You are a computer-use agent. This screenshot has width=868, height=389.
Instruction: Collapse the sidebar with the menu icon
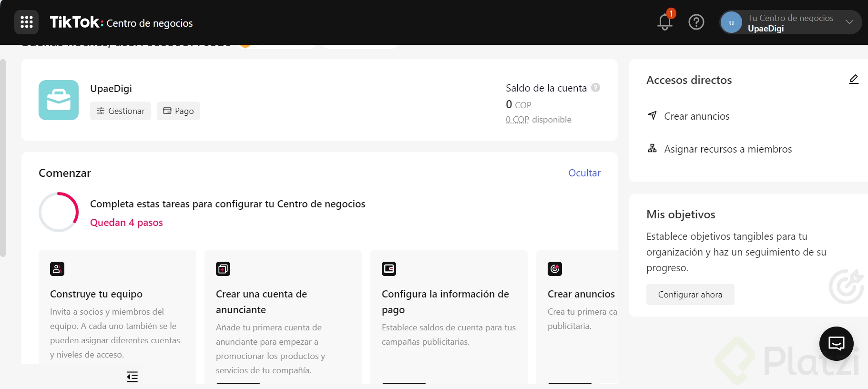[132, 377]
